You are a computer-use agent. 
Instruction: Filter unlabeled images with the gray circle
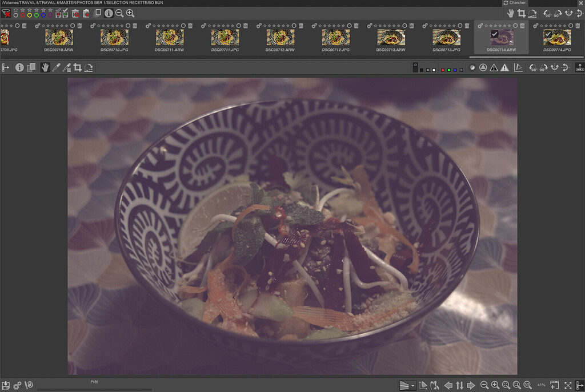(15, 15)
